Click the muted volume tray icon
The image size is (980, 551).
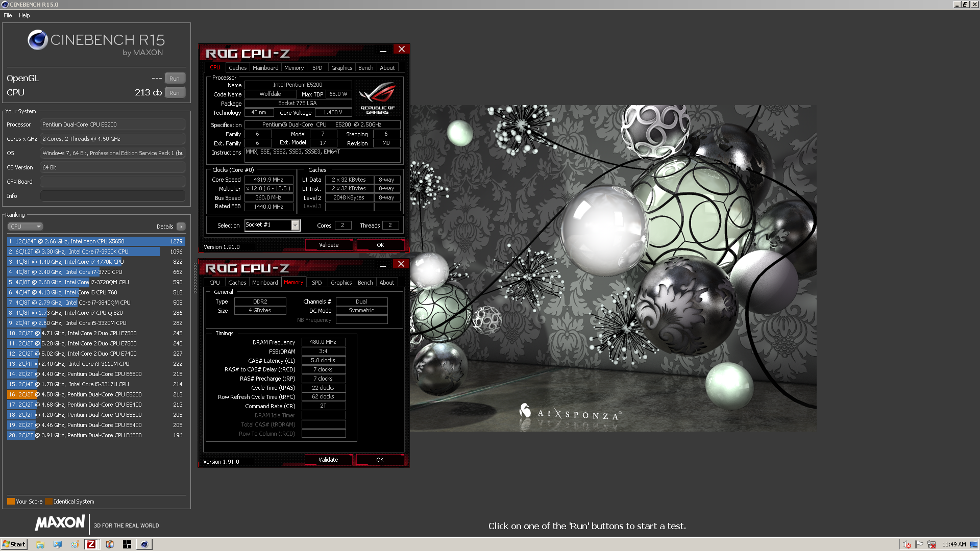pos(907,544)
